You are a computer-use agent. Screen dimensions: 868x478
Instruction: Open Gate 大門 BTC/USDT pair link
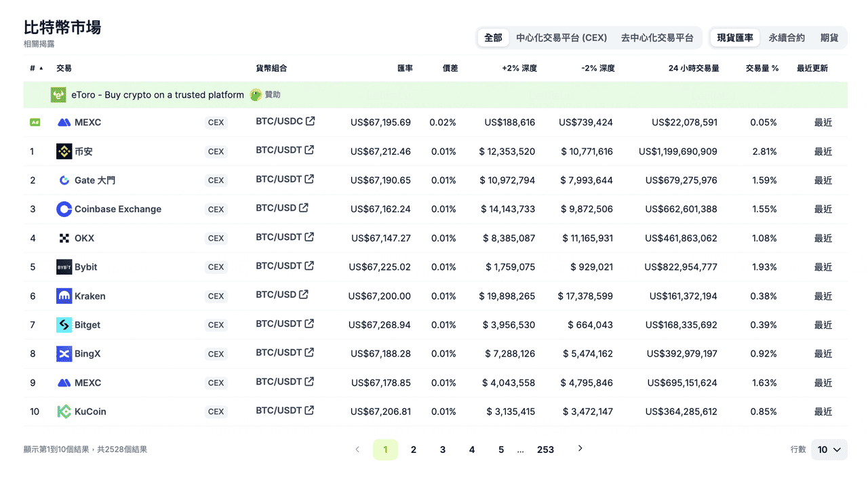[x=279, y=180]
